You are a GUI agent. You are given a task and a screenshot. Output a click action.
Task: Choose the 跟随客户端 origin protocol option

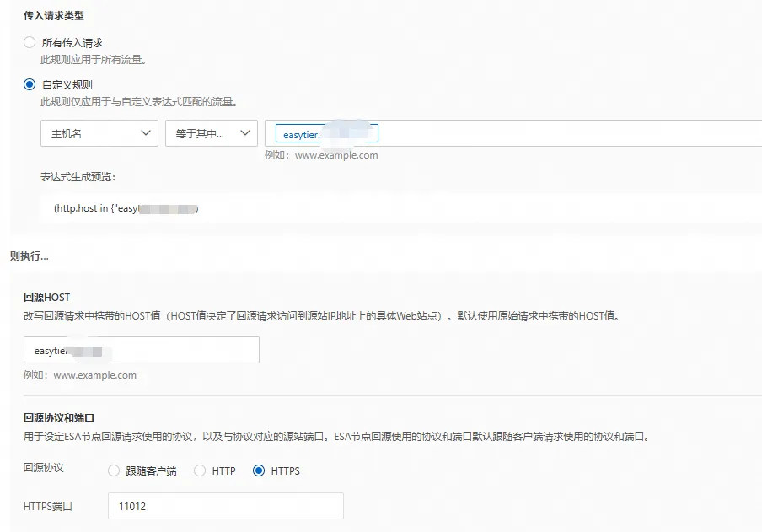tap(114, 471)
